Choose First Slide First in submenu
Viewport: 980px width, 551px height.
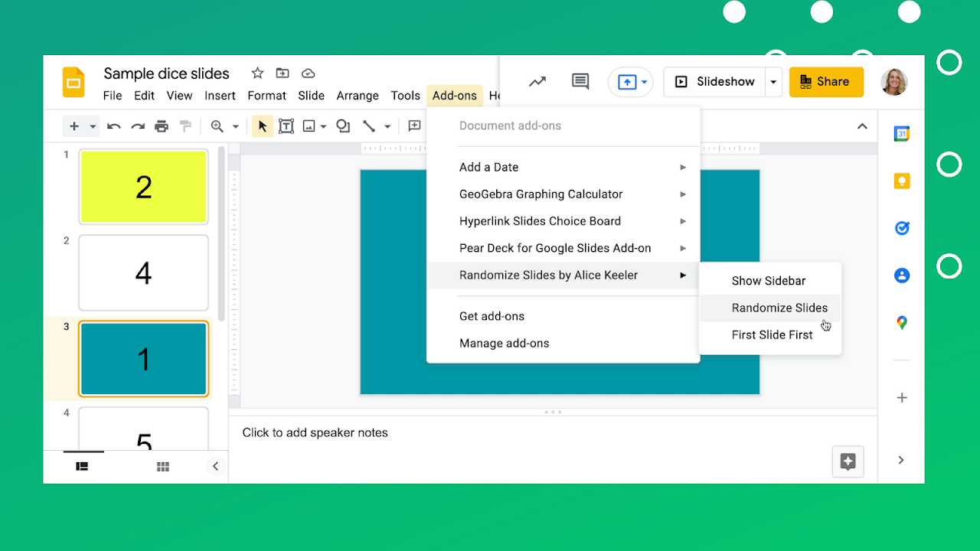pos(770,335)
